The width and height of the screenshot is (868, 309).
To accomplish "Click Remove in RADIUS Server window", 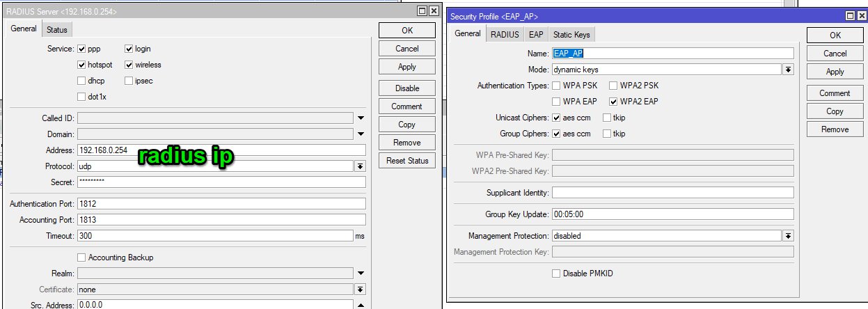I will point(407,143).
